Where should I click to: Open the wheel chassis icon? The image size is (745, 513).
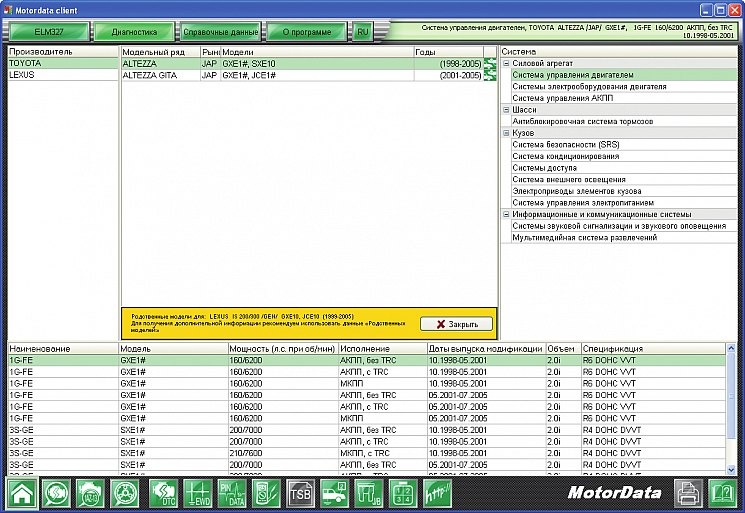click(x=125, y=494)
